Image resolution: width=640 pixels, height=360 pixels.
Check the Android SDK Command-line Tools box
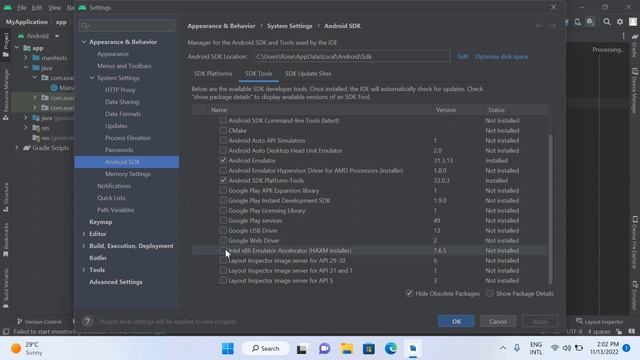223,120
